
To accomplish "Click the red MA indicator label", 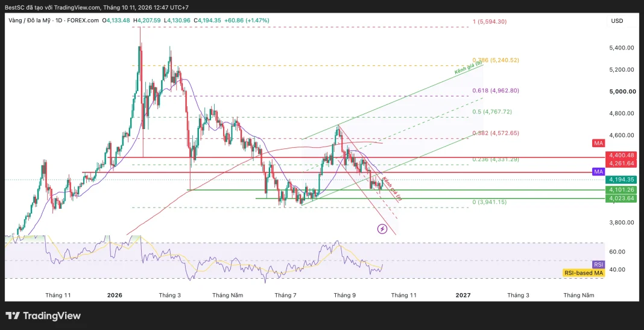I will point(598,143).
